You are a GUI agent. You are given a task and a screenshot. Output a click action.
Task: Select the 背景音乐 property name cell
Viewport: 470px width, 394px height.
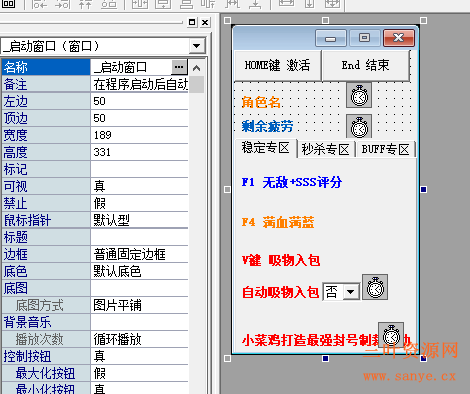(46, 322)
